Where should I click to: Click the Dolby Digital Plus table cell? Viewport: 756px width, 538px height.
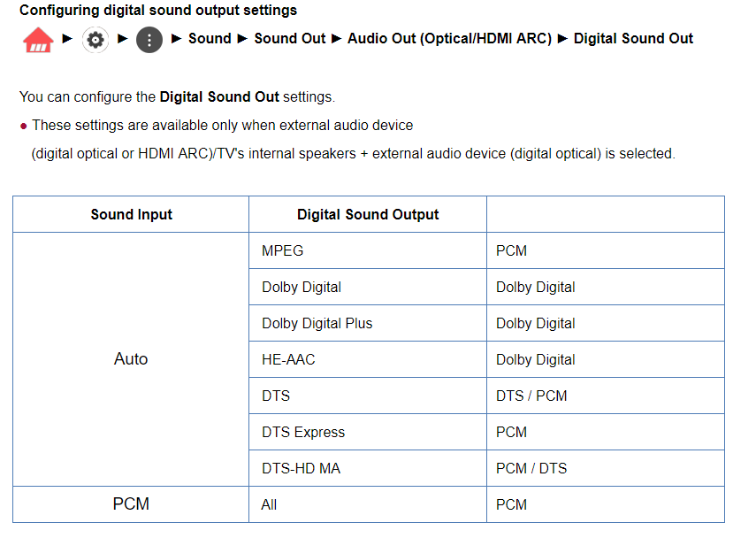(x=368, y=323)
